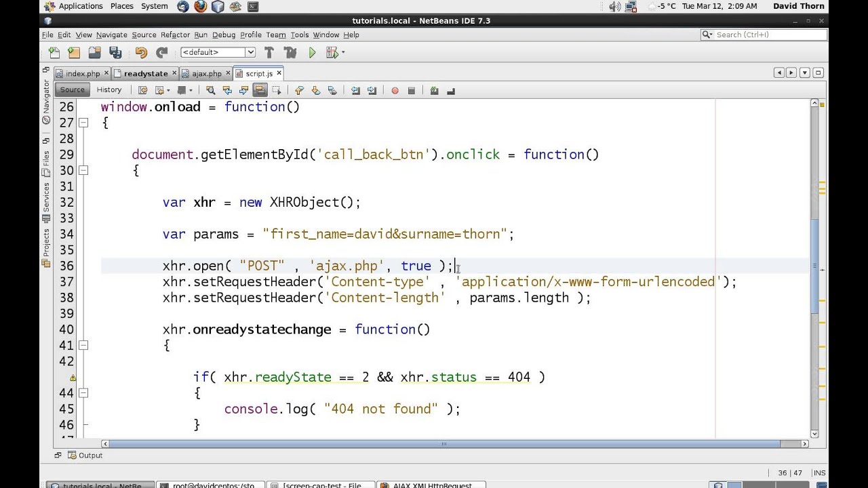Screen dimensions: 868x488
Task: Jump to Previous Bookmark icon
Action: pos(299,90)
